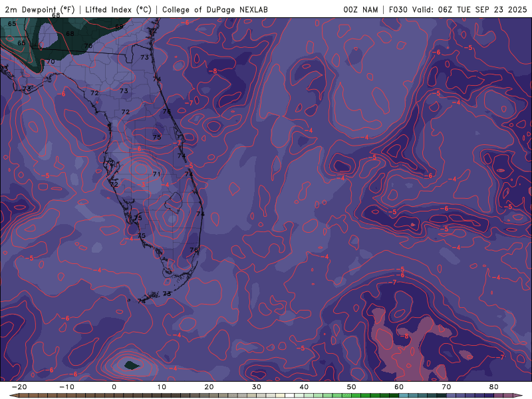The width and height of the screenshot is (532, 399).
Task: Click the "F030" forecast hour label
Action: [x=398, y=9]
